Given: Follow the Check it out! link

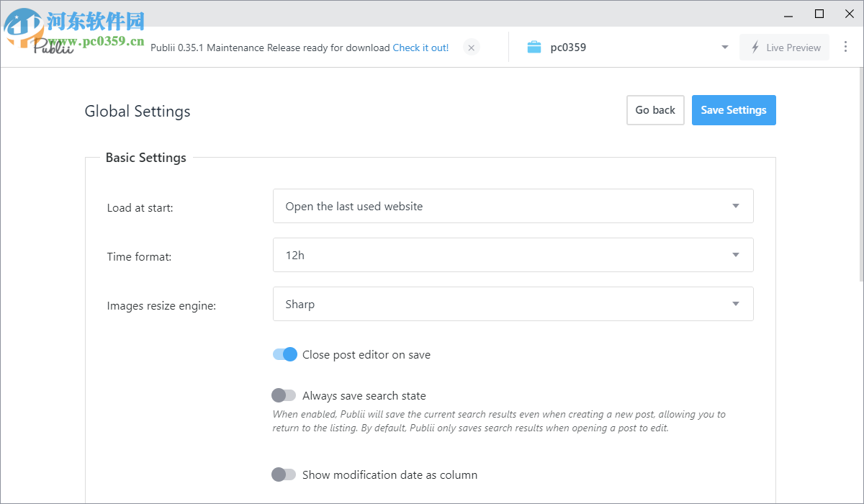Looking at the screenshot, I should pyautogui.click(x=420, y=48).
